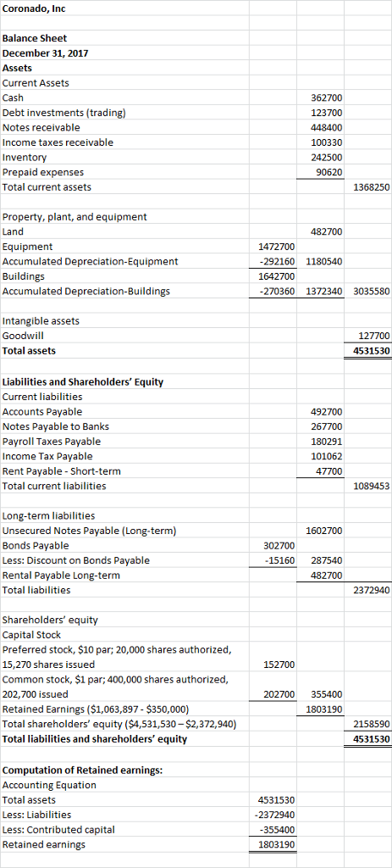Select the Unsecured Notes Payable value 1602700
This screenshot has width=392, height=868.
(323, 531)
